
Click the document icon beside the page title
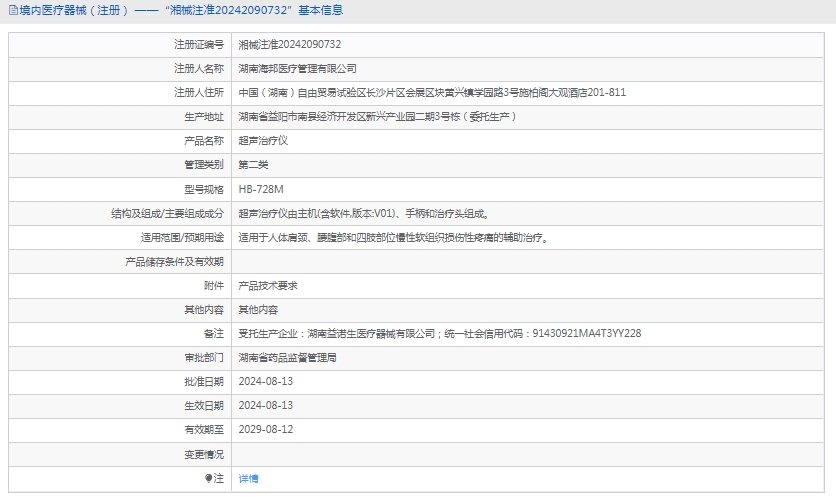[12, 10]
